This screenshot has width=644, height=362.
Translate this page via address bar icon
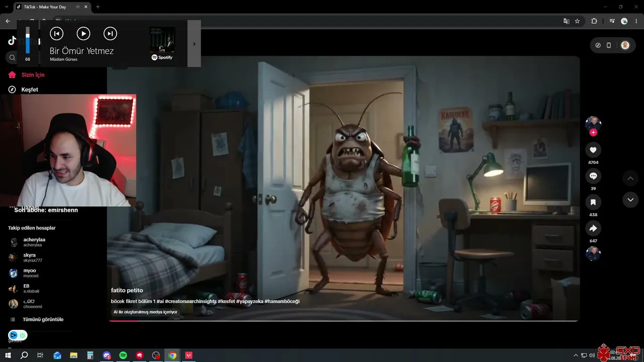[x=567, y=21]
